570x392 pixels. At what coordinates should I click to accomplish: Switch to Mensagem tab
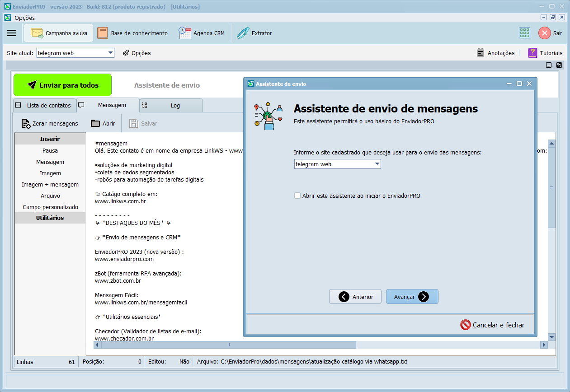(108, 105)
